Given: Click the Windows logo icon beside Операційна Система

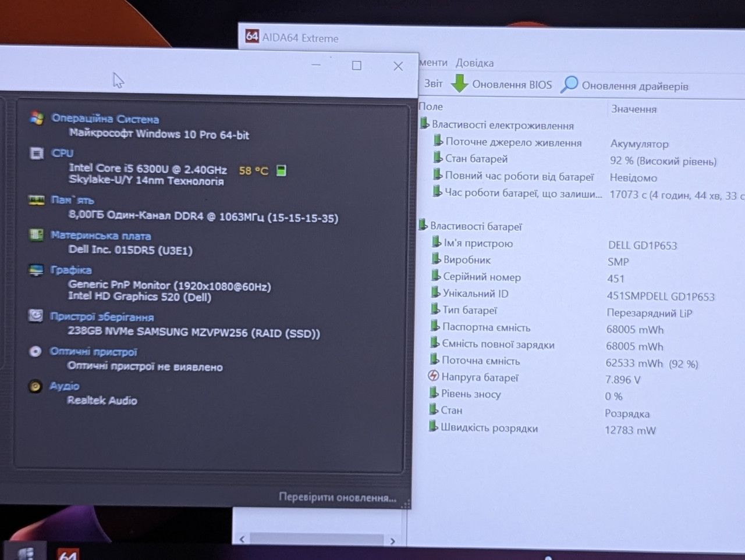Looking at the screenshot, I should [37, 118].
